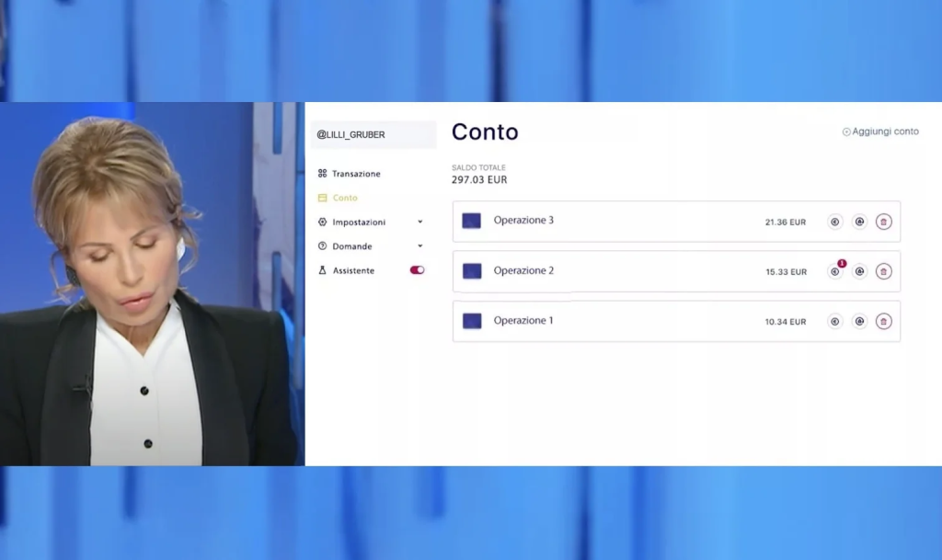942x560 pixels.
Task: Click the refresh icon on Operazione 2
Action: 860,272
